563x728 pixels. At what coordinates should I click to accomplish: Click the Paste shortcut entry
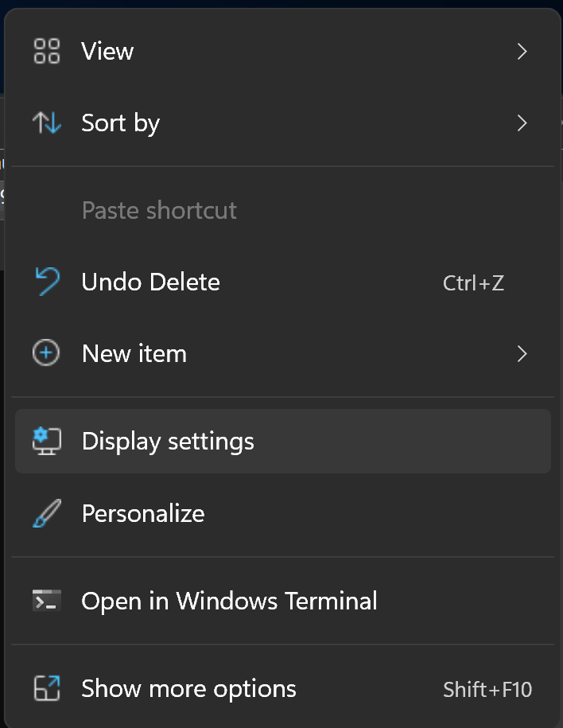(159, 209)
